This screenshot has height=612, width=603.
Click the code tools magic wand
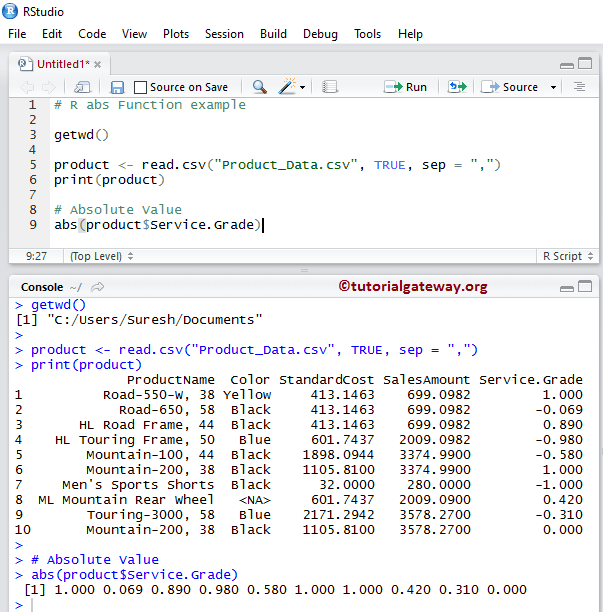(x=287, y=86)
